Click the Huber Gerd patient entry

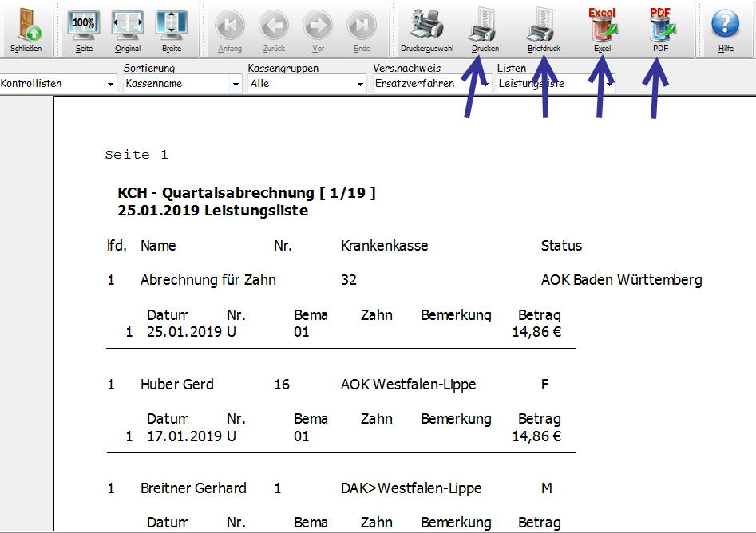[x=176, y=385]
